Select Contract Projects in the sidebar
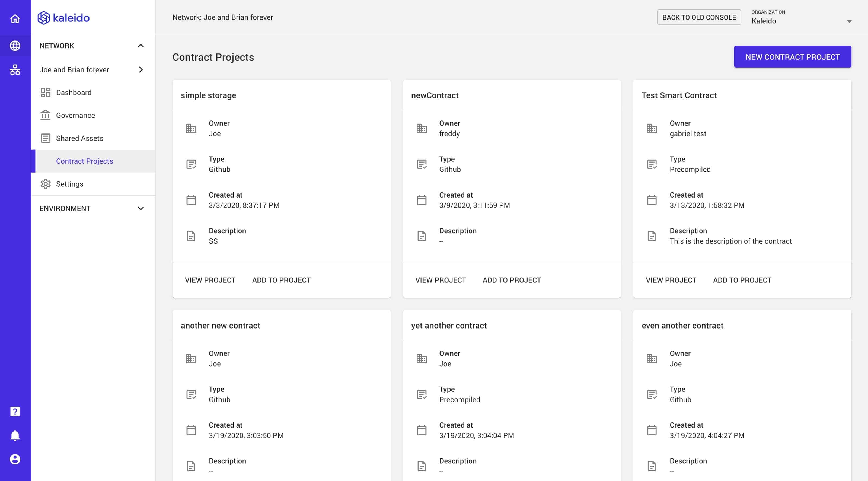This screenshot has width=868, height=481. (84, 161)
